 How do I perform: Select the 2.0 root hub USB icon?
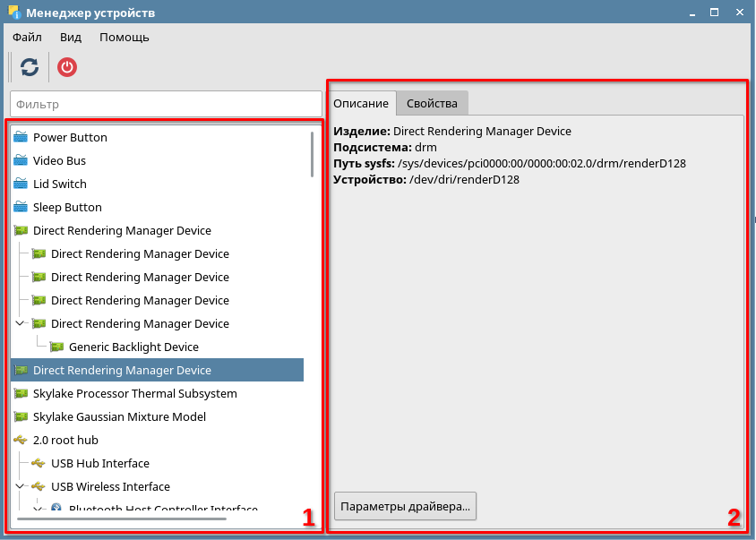[x=21, y=440]
